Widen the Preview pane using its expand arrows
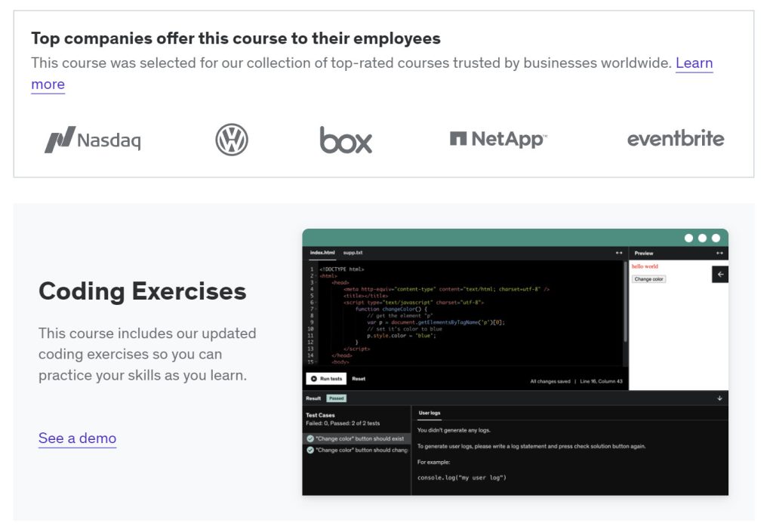Screen dimensions: 773x532 [x=719, y=253]
